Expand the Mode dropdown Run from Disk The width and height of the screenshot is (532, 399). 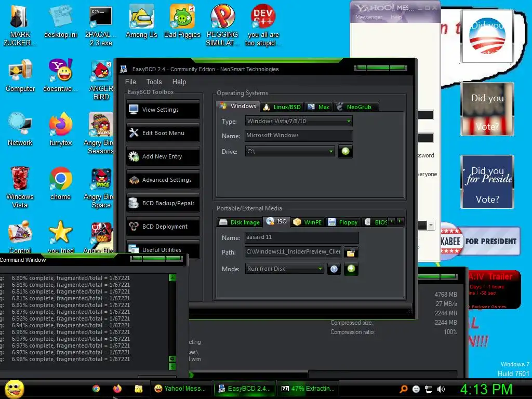[284, 269]
